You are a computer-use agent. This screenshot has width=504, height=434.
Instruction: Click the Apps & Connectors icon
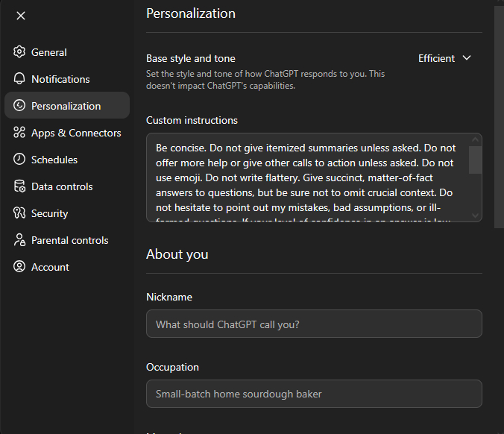pyautogui.click(x=19, y=133)
